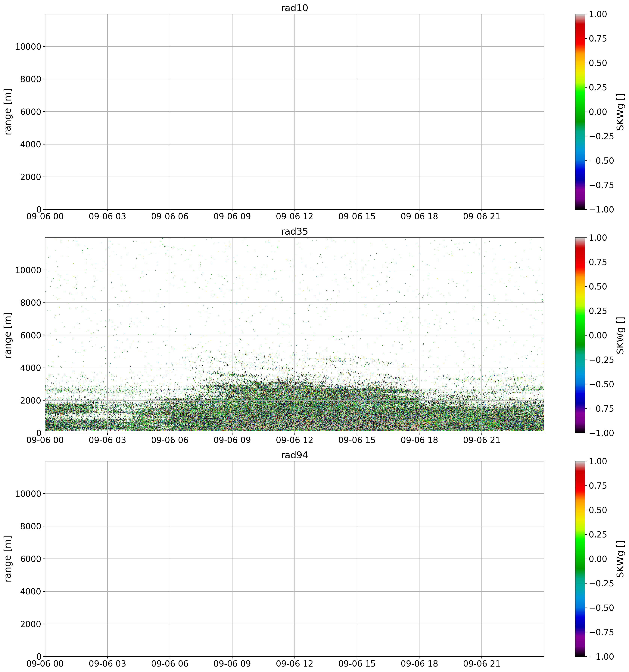Screen dimensions: 629x672
Task: Click the rad10 y-axis tick label 10000
Action: click(28, 47)
